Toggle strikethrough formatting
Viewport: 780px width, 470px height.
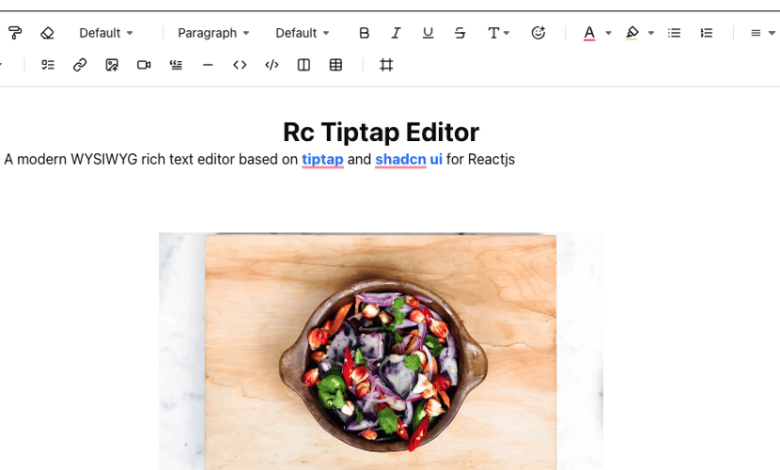(x=460, y=33)
